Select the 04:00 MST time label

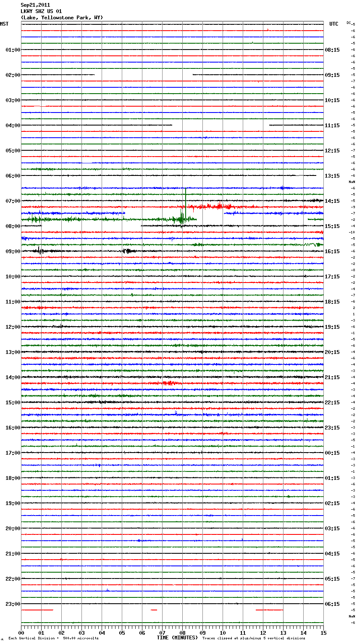point(13,126)
